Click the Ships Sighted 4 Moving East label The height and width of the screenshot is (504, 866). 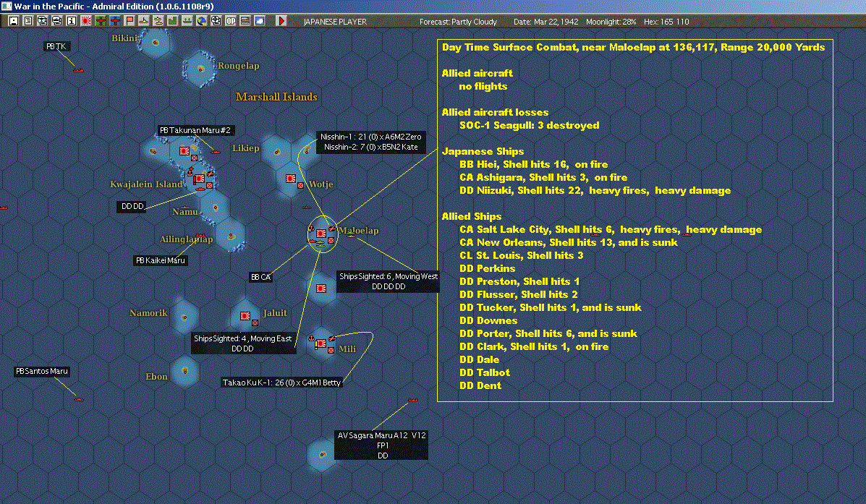(243, 343)
